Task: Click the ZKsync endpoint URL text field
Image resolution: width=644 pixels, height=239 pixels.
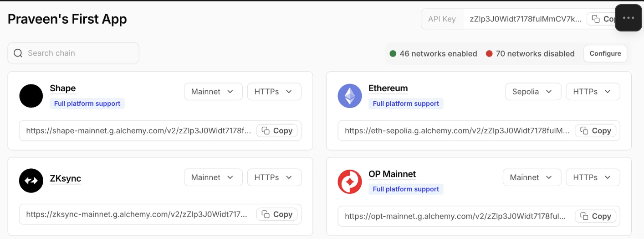Action: pos(137,214)
